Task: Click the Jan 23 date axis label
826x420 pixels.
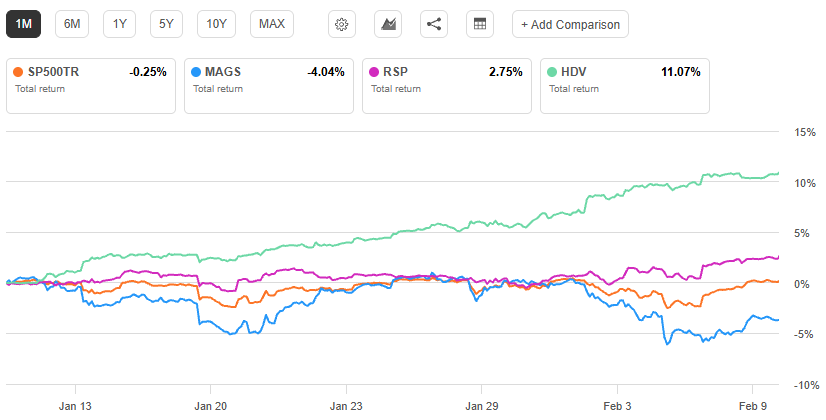Action: [346, 407]
